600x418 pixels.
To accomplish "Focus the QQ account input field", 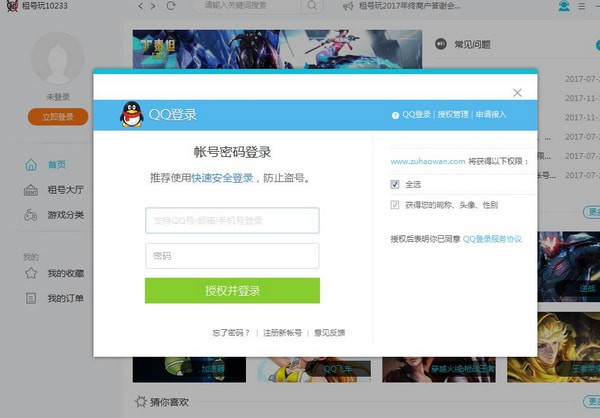I will point(232,220).
